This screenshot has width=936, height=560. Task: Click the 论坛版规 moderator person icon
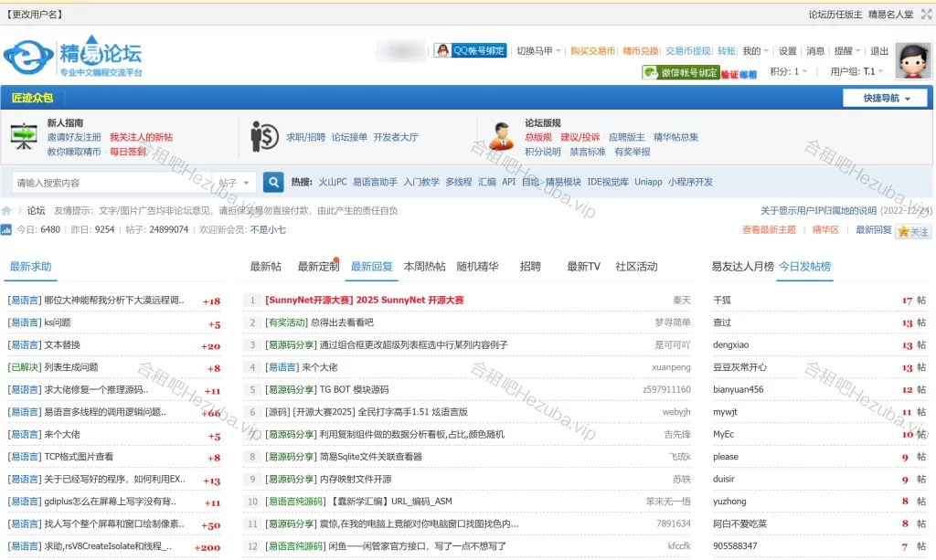[x=501, y=137]
